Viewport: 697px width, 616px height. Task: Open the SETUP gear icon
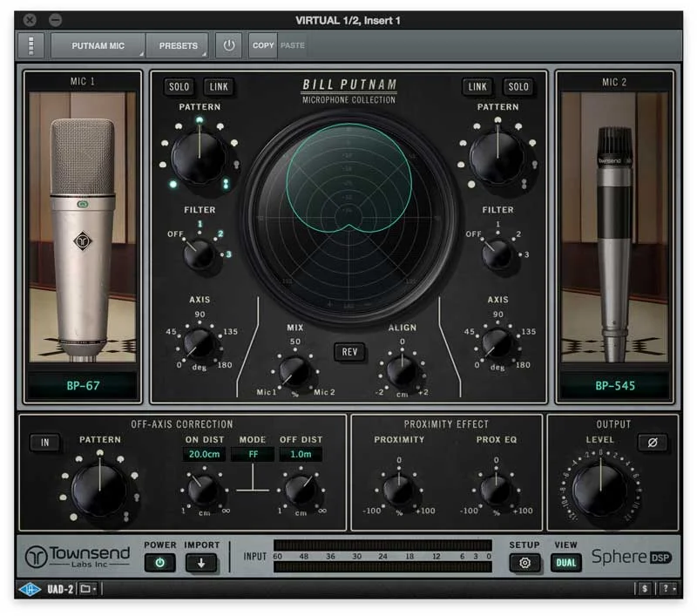(524, 563)
